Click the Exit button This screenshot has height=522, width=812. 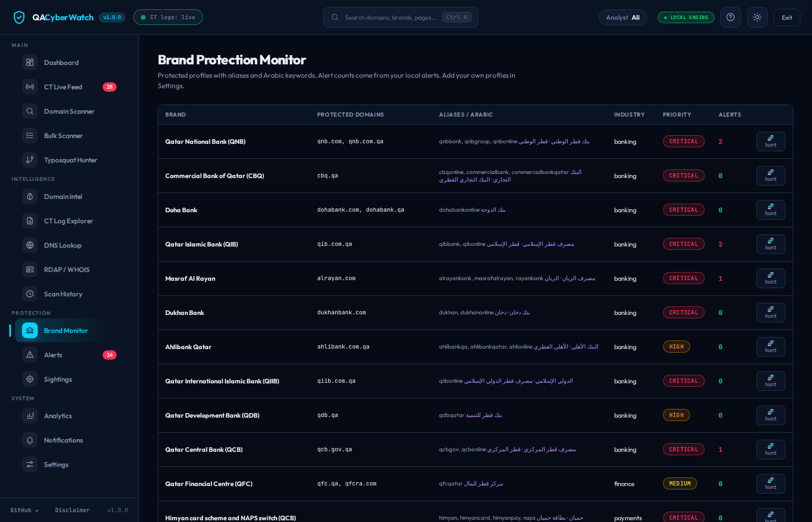(787, 17)
